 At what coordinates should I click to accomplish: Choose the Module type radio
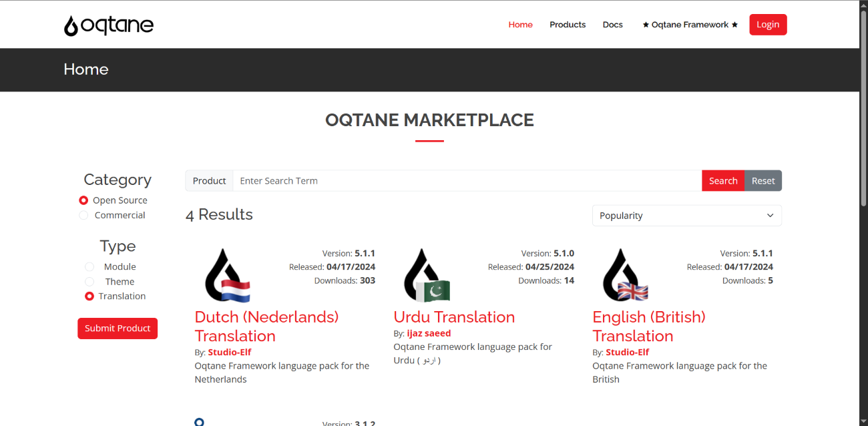click(89, 266)
